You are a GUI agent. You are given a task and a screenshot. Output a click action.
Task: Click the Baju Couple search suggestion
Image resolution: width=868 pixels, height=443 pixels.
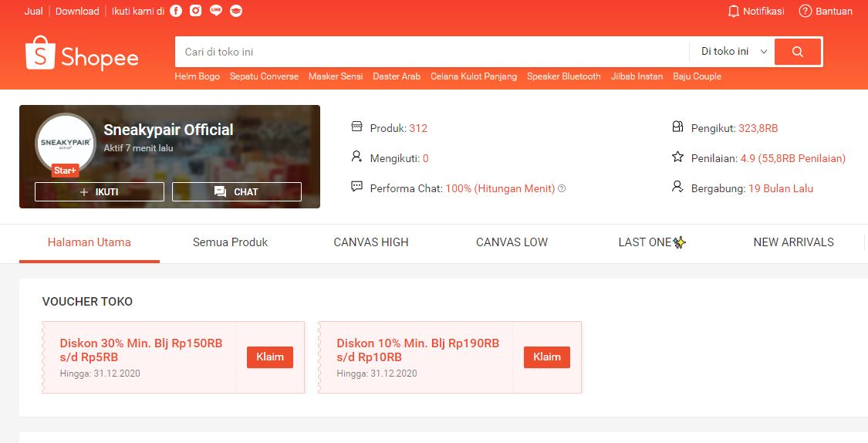coord(697,76)
